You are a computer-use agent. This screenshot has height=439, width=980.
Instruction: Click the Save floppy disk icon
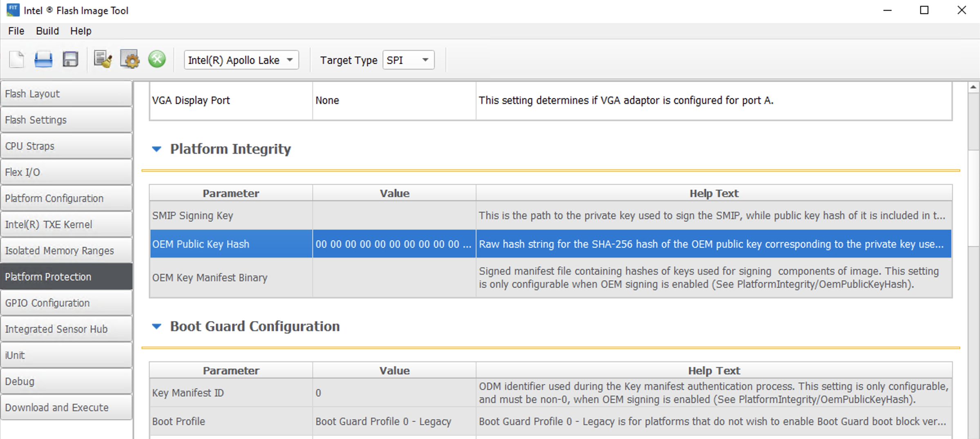coord(70,60)
